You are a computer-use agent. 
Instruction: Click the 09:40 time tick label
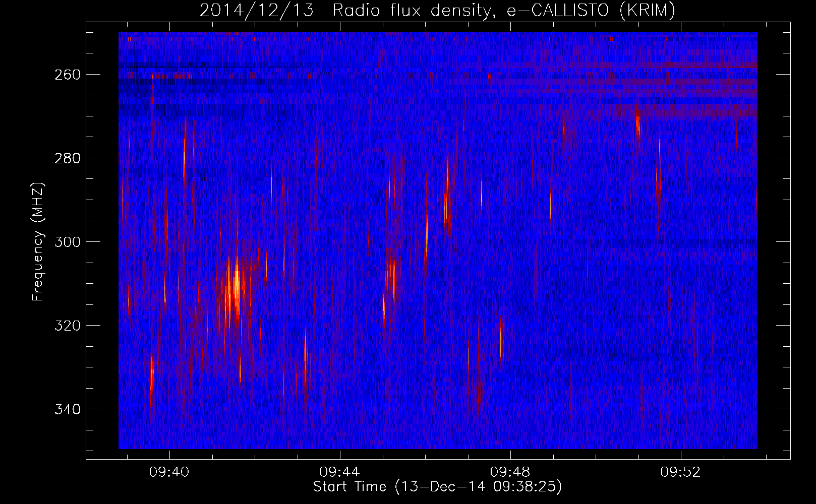coord(169,472)
